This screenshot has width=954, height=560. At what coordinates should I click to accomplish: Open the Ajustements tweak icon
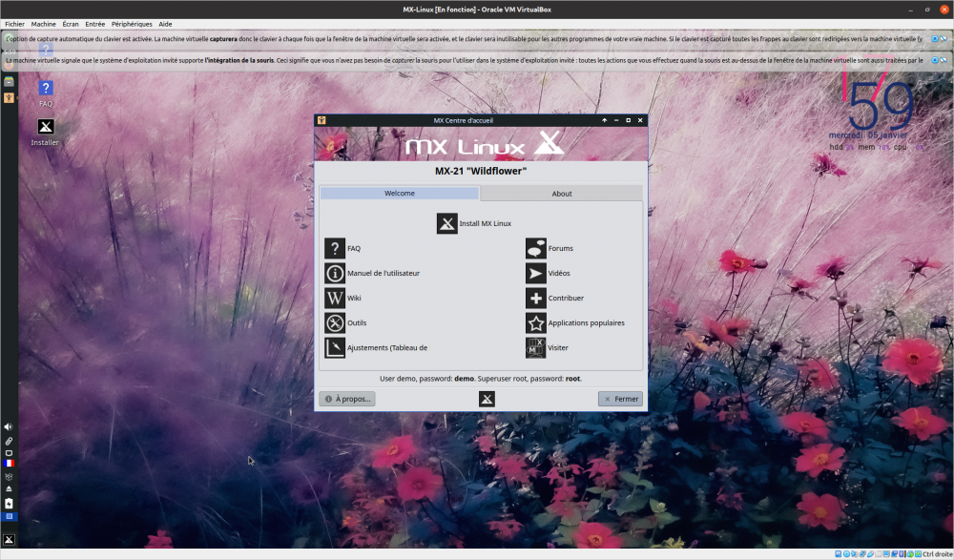click(x=335, y=347)
